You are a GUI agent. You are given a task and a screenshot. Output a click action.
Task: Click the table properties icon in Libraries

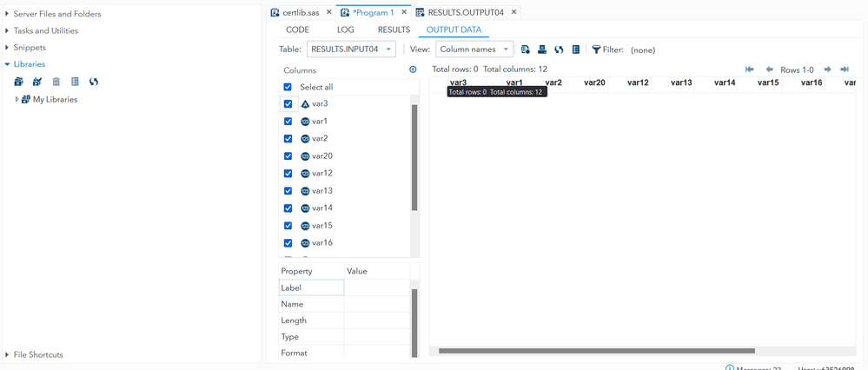point(75,82)
